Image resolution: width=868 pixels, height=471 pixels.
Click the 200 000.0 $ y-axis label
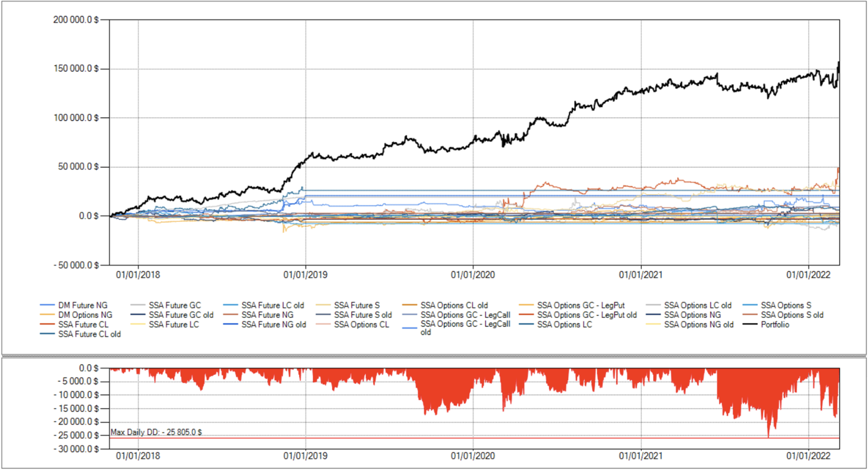[76, 19]
